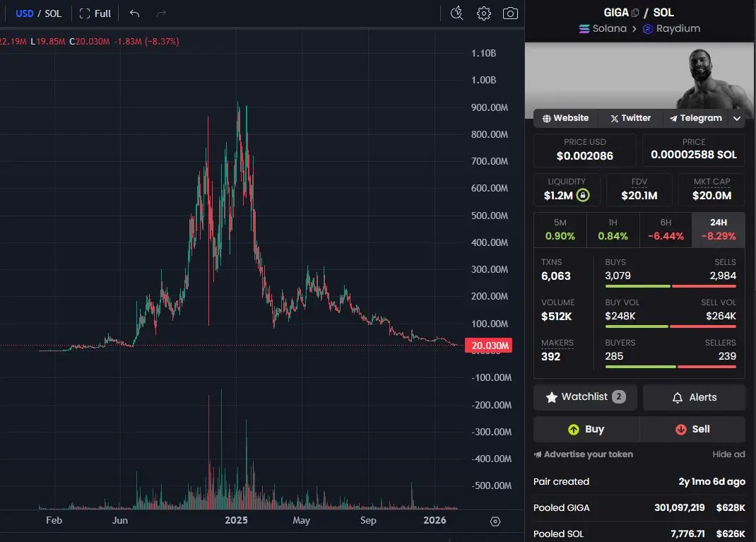
Task: Select the 24H timeframe tab
Action: (719, 230)
